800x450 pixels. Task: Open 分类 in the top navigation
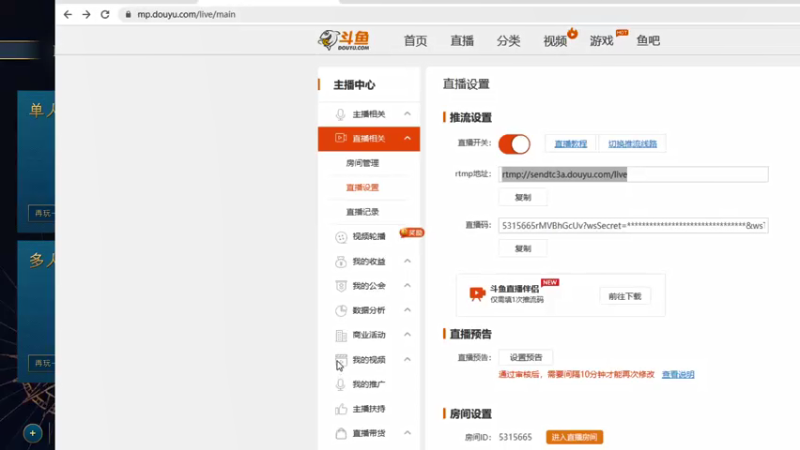(x=508, y=41)
